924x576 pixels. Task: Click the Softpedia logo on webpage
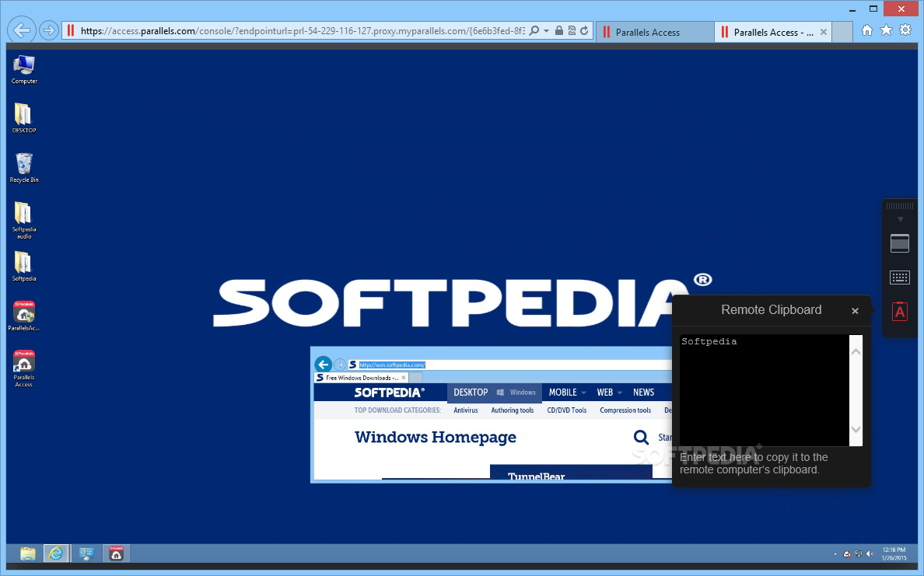coord(389,393)
